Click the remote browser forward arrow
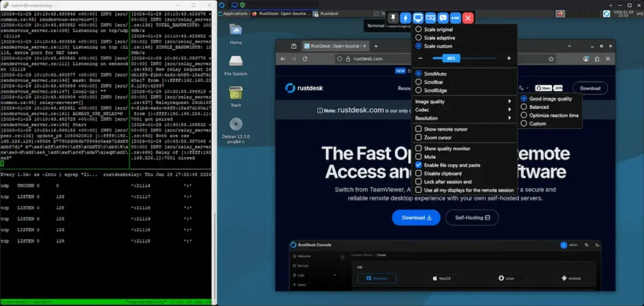Image resolution: width=644 pixels, height=306 pixels. coord(294,58)
